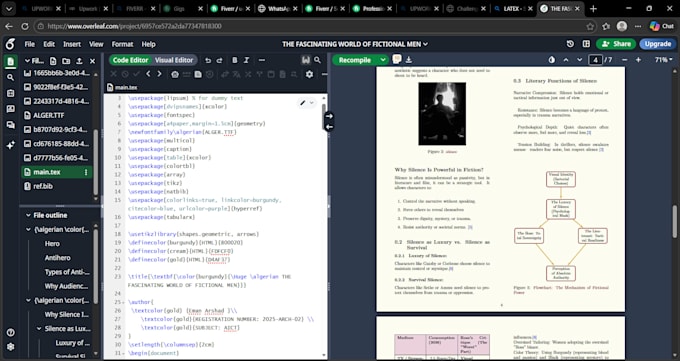Open the gear settings in second toolbar
Screen dimensions: 680x361
(x=309, y=74)
